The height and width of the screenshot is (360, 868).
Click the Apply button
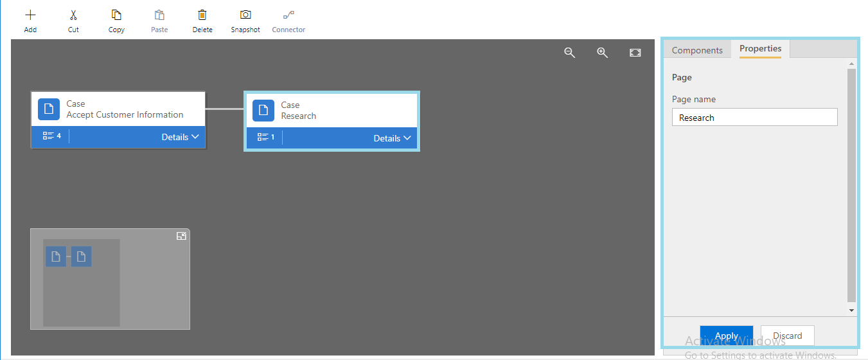coord(727,336)
